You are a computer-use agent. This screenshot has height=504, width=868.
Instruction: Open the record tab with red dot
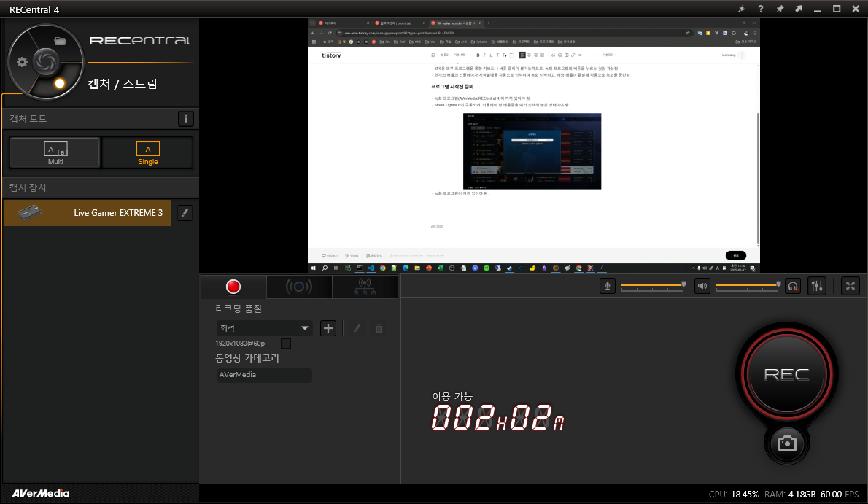[233, 287]
